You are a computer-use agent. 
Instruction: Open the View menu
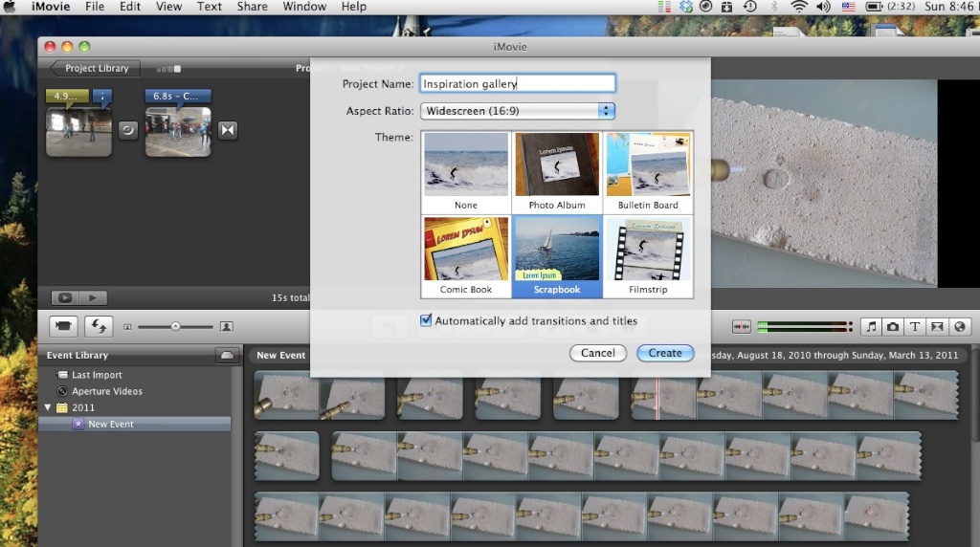coord(168,7)
